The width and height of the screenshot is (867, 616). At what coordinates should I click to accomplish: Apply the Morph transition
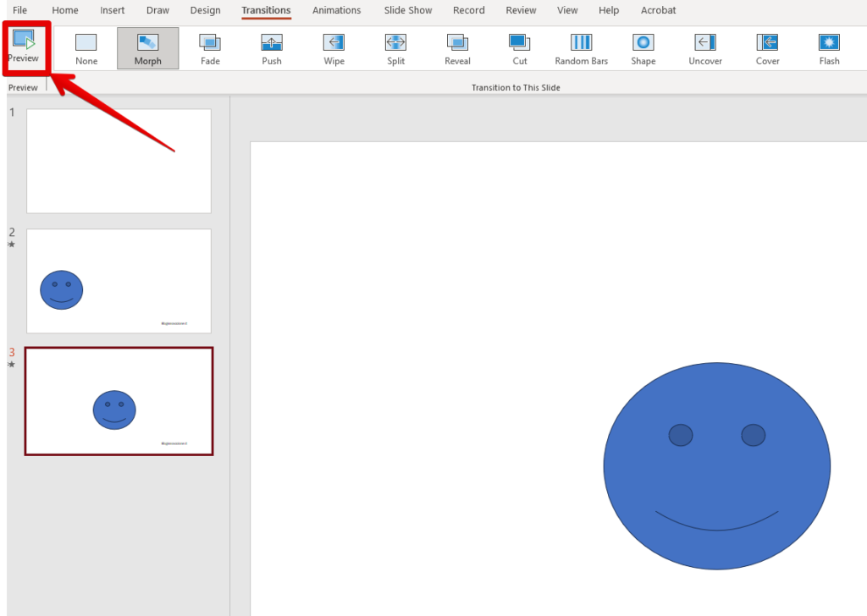click(148, 48)
